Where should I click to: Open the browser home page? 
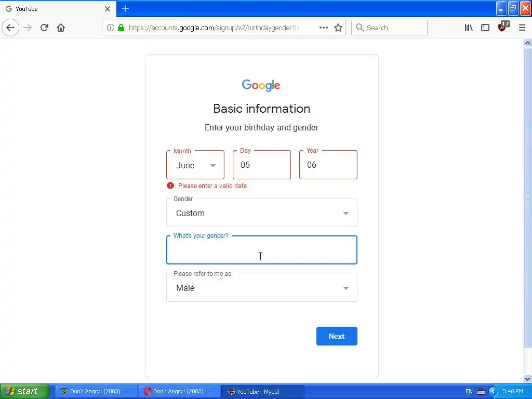(61, 28)
